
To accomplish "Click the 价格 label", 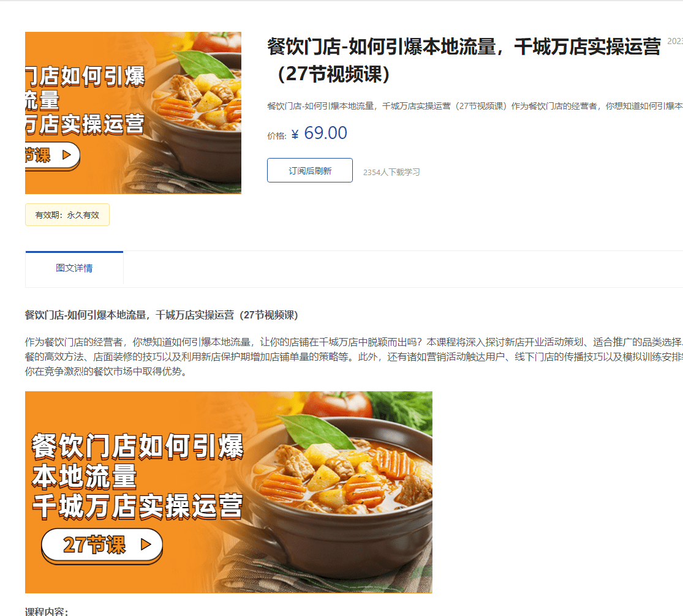I will [x=277, y=136].
